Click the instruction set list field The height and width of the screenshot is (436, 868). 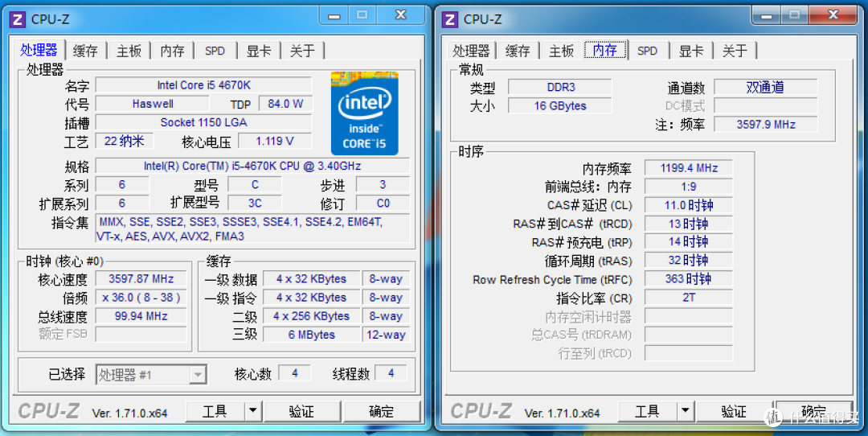252,228
